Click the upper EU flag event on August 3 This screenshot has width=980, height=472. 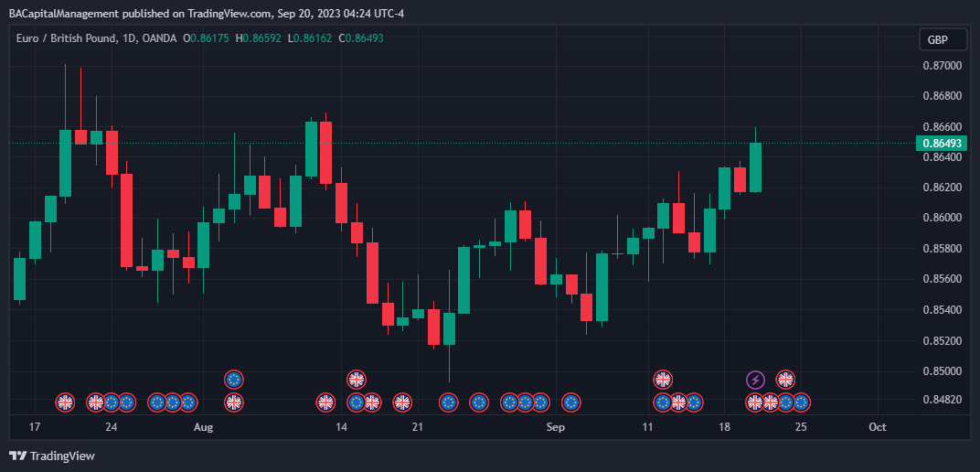pyautogui.click(x=234, y=379)
